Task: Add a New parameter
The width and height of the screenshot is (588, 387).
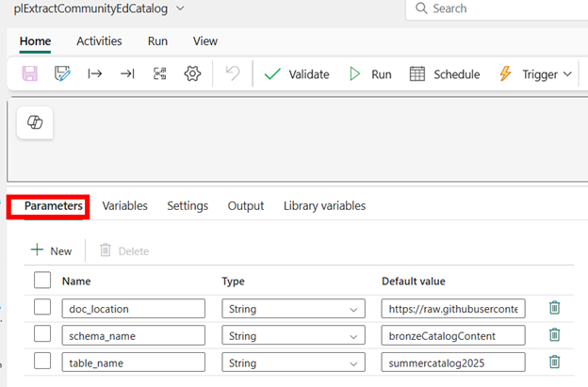Action: [x=51, y=250]
